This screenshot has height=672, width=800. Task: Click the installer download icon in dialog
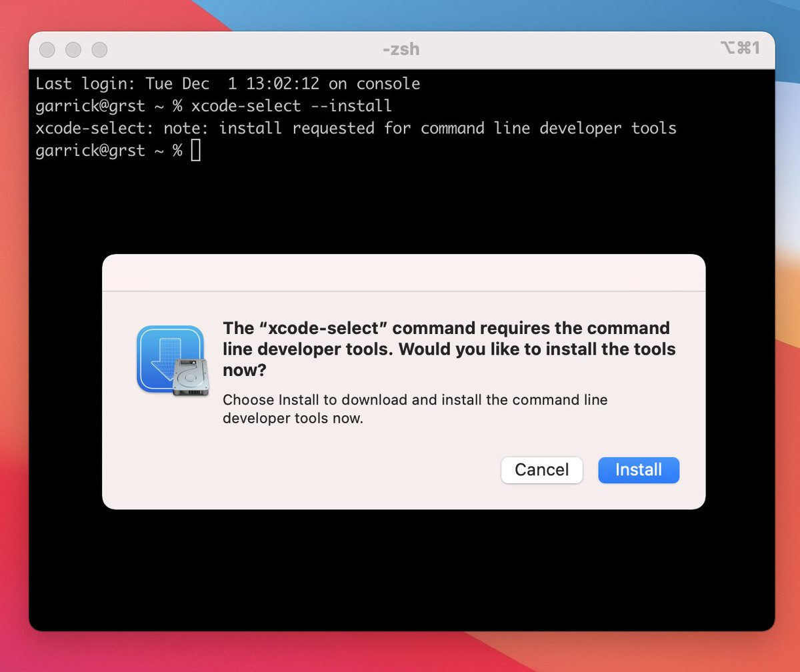point(173,361)
